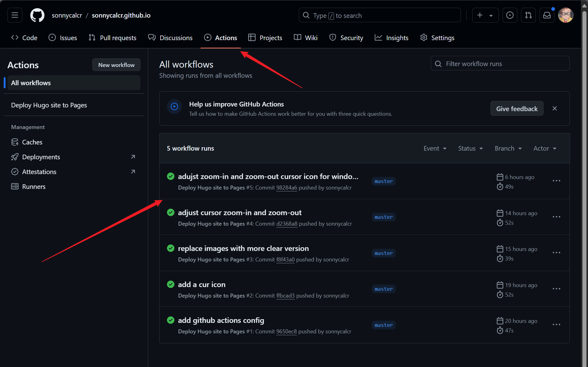Image resolution: width=588 pixels, height=367 pixels.
Task: Open the Wiki tab
Action: click(306, 38)
